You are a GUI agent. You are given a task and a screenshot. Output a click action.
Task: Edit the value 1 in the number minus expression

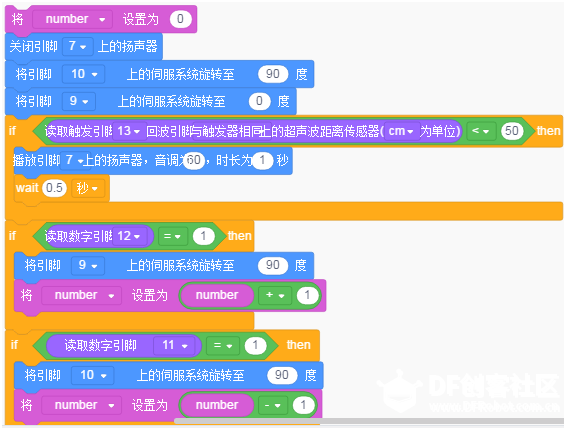tap(303, 405)
